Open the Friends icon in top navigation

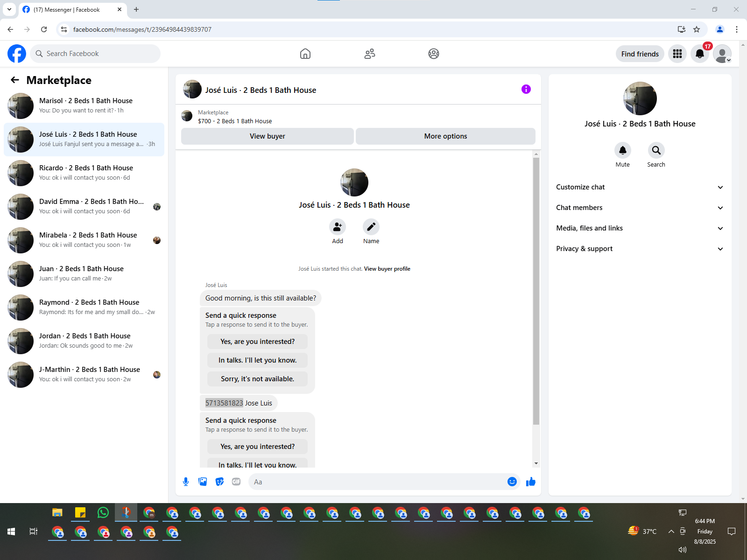click(x=370, y=54)
